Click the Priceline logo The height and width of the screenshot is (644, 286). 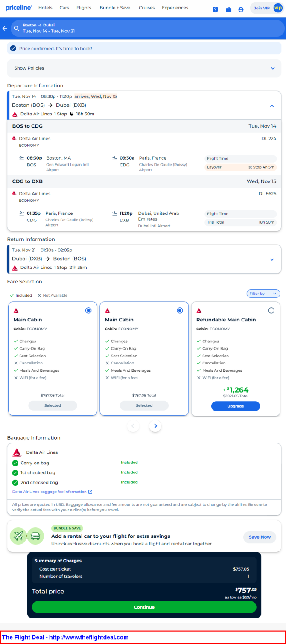[x=19, y=8]
